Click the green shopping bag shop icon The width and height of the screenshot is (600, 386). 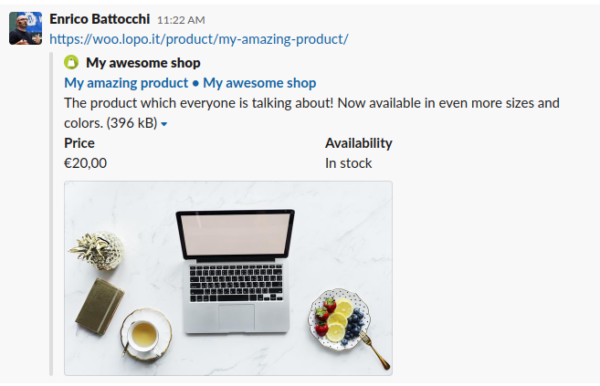(71, 62)
